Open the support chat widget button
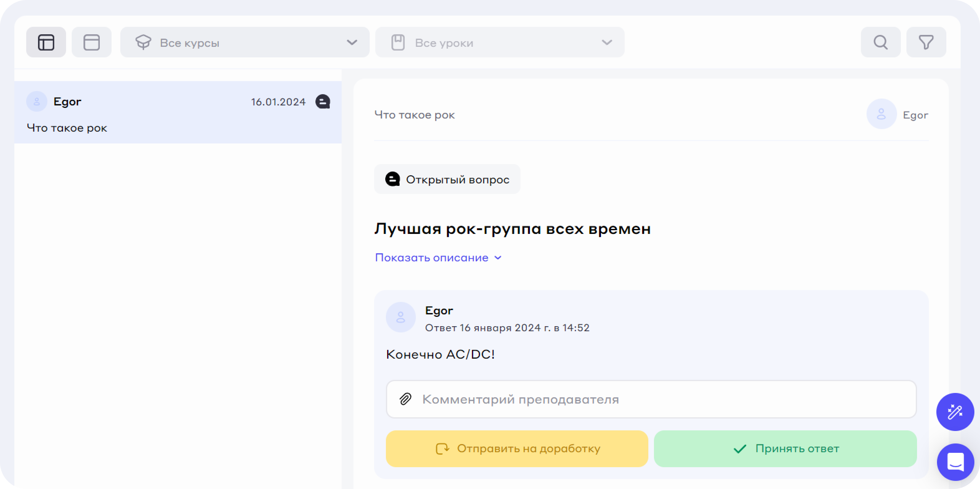Viewport: 980px width, 489px height. coord(955,462)
